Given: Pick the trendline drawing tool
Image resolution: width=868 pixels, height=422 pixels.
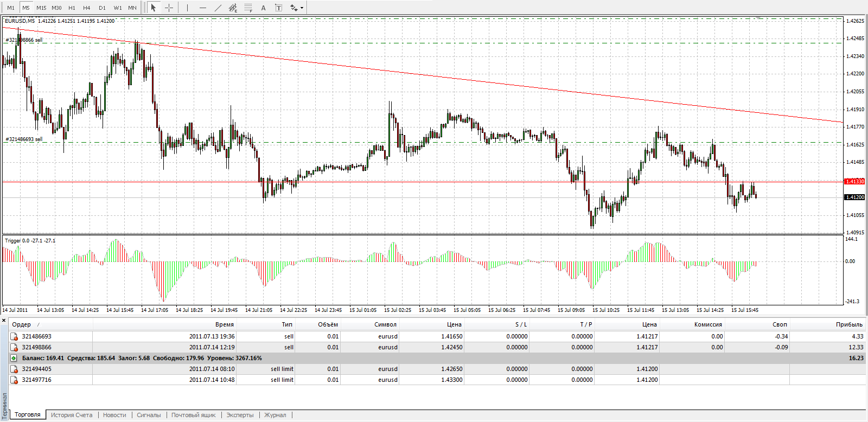Looking at the screenshot, I should coord(218,8).
